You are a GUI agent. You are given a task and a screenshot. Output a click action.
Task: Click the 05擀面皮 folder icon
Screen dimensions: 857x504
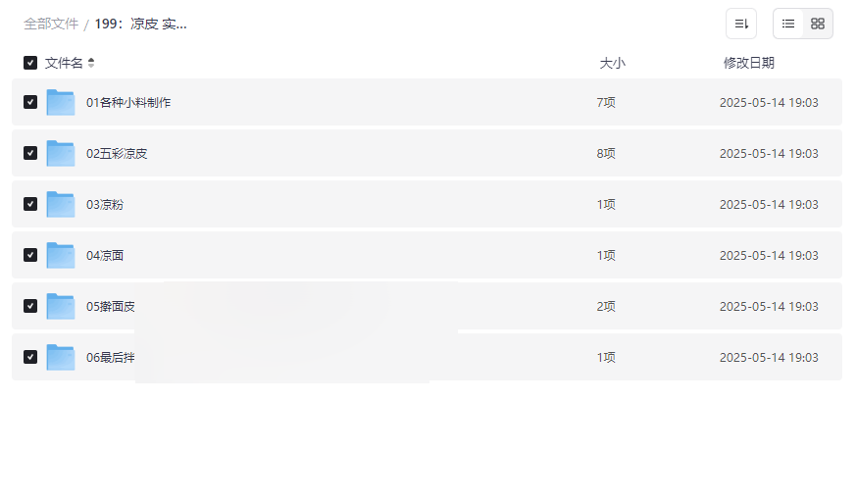(x=61, y=306)
